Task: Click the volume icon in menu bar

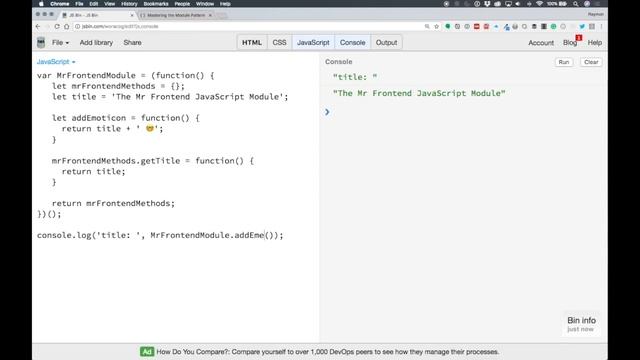Action: [x=518, y=4]
